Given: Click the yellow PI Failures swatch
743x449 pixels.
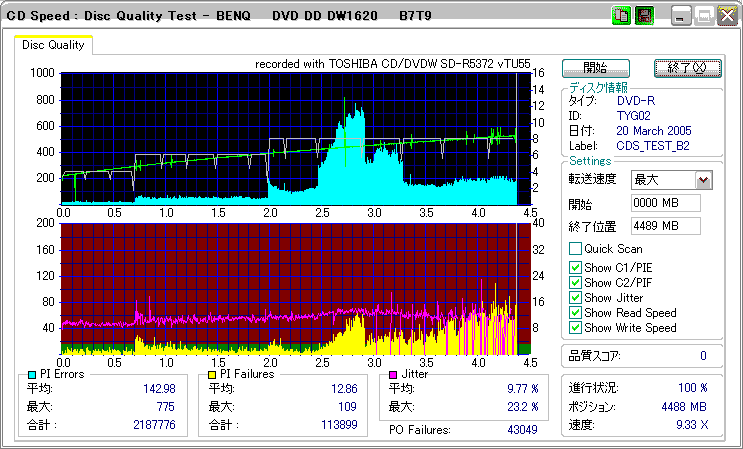Looking at the screenshot, I should click(212, 375).
